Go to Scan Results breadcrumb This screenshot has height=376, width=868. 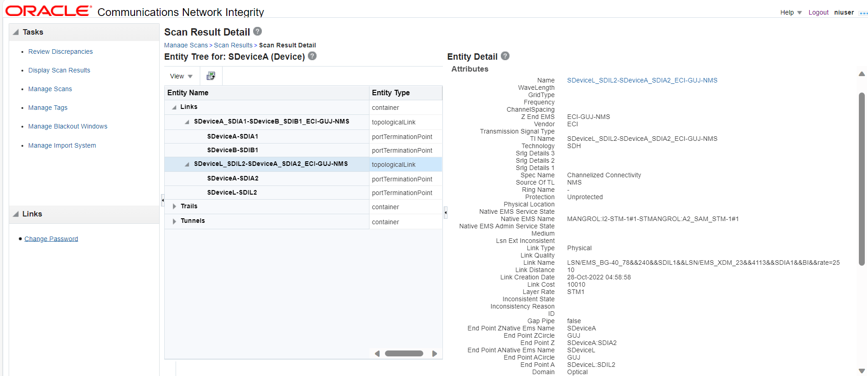click(233, 45)
